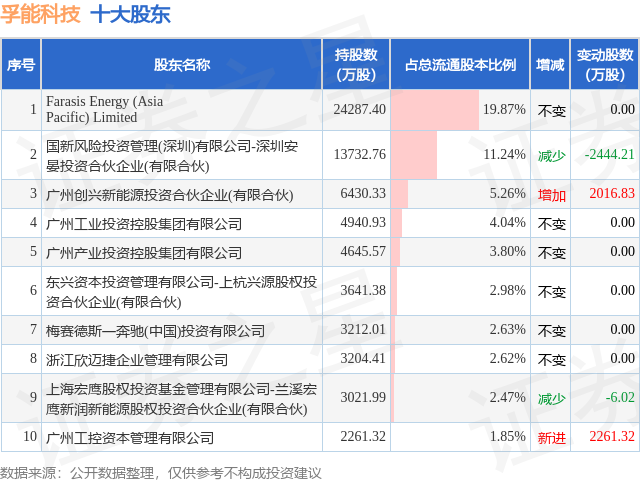
Task: Click the 4645.57 holdings value
Action: click(363, 251)
